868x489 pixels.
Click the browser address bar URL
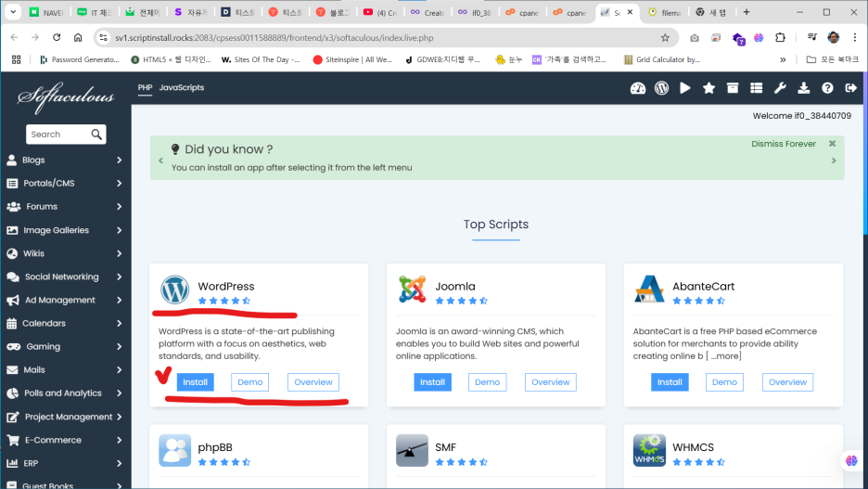point(274,38)
